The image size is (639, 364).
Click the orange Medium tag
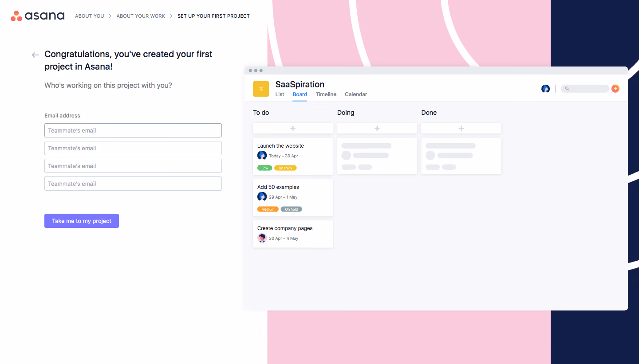click(x=268, y=209)
